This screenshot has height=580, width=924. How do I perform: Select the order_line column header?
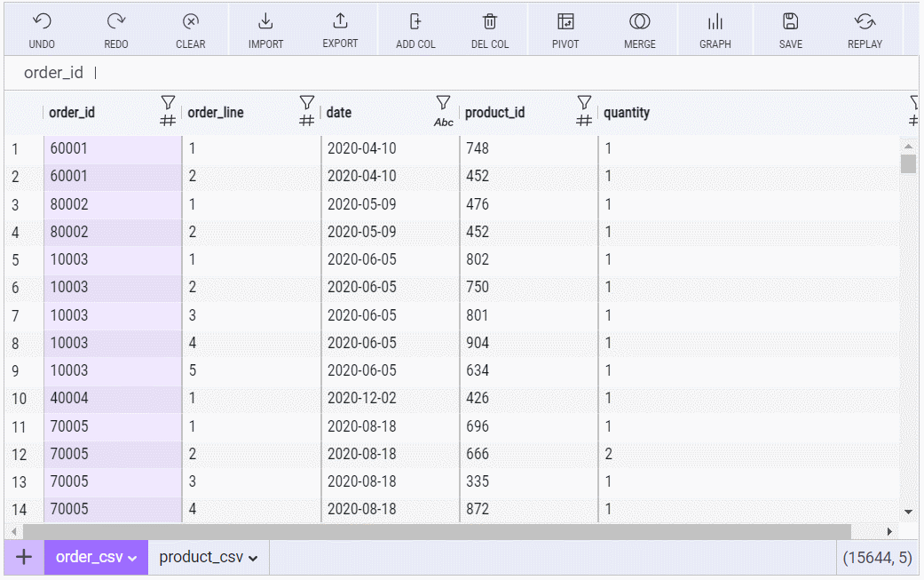click(216, 113)
